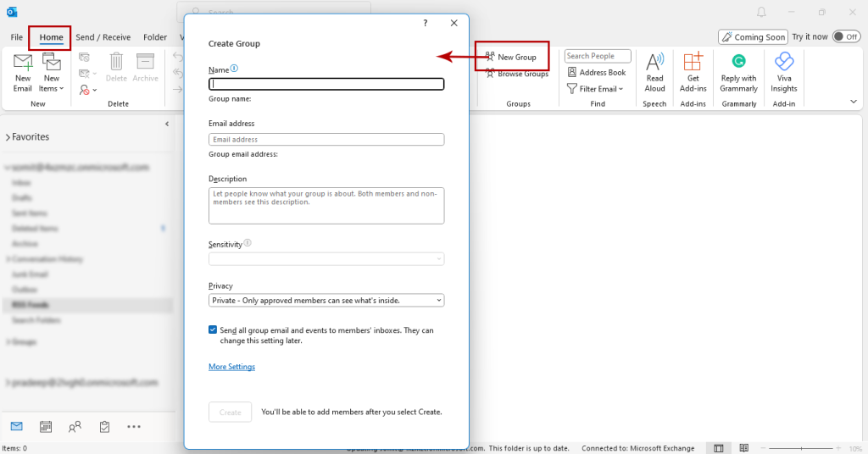Viewport: 868px width, 454px height.
Task: Open the New Items dropdown
Action: [51, 73]
